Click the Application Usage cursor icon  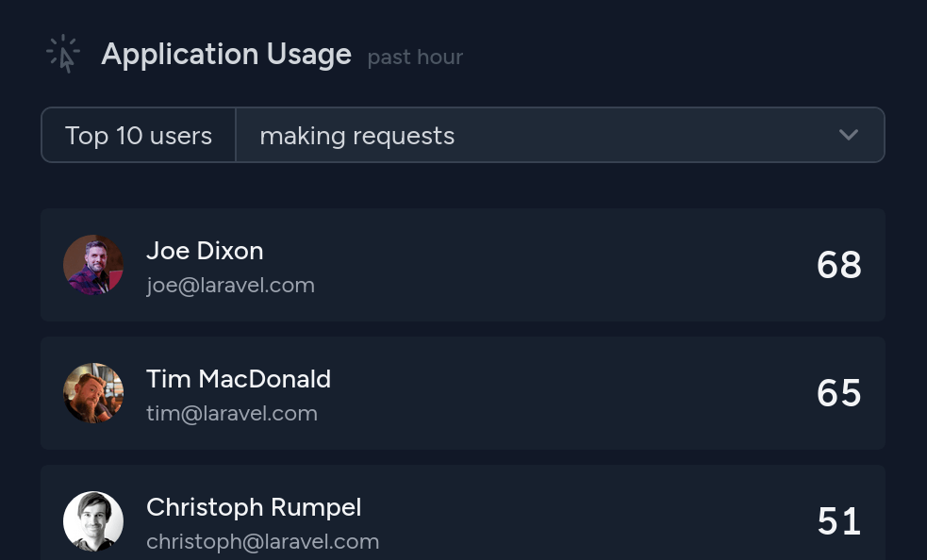point(63,54)
